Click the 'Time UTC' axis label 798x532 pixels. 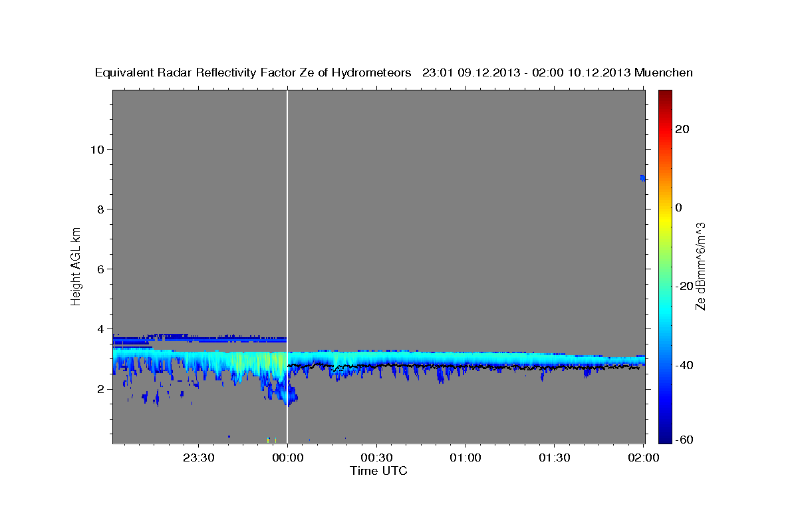click(378, 471)
